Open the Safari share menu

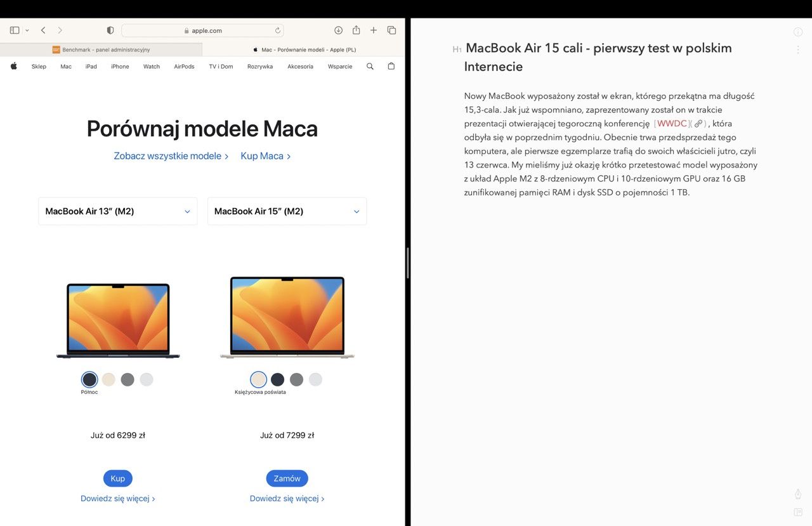[x=357, y=30]
